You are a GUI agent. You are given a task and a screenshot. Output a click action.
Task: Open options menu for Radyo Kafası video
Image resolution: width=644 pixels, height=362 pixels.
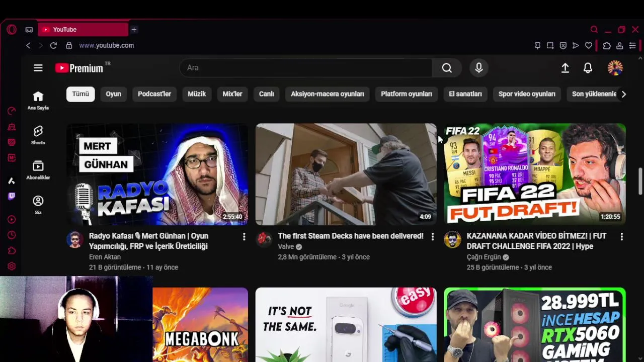[244, 236]
